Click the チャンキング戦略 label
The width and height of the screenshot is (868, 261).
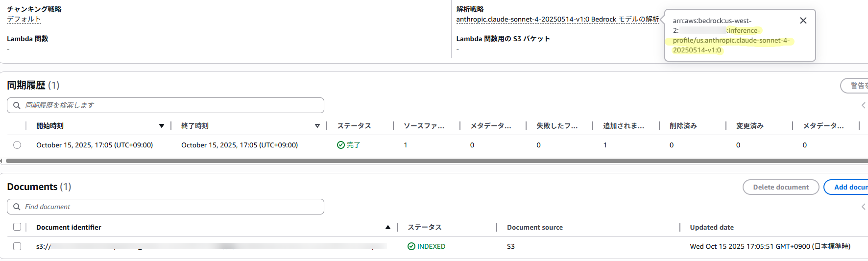point(34,9)
